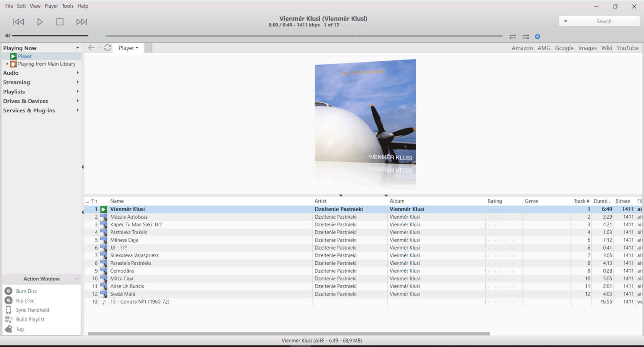644x347 pixels.
Task: Open the Player view dropdown
Action: 128,48
